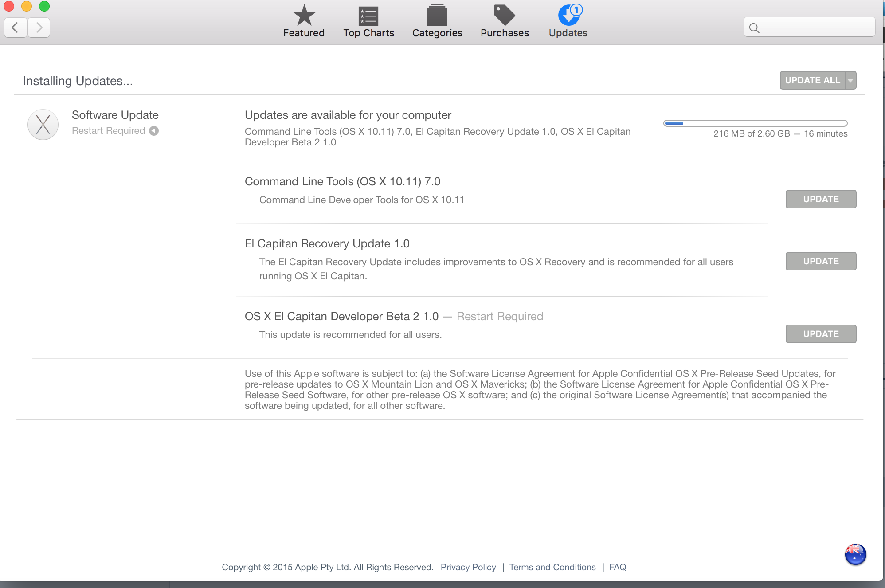The height and width of the screenshot is (588, 885).
Task: Click inside the search field
Action: pos(816,28)
